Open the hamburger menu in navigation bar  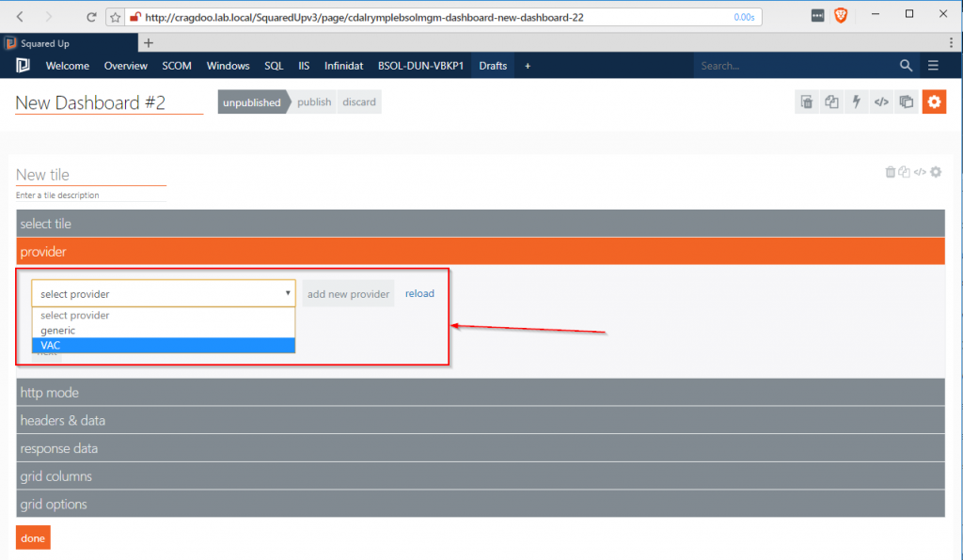click(933, 66)
